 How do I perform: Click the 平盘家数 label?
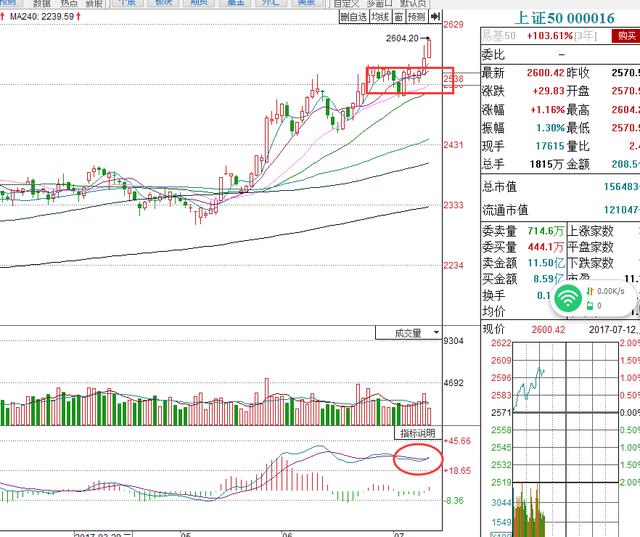point(591,247)
